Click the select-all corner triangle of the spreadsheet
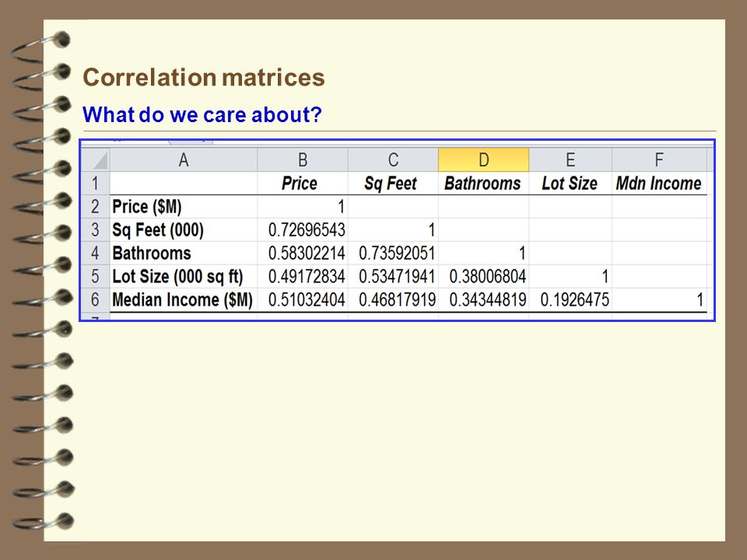The width and height of the screenshot is (747, 560). [95, 159]
